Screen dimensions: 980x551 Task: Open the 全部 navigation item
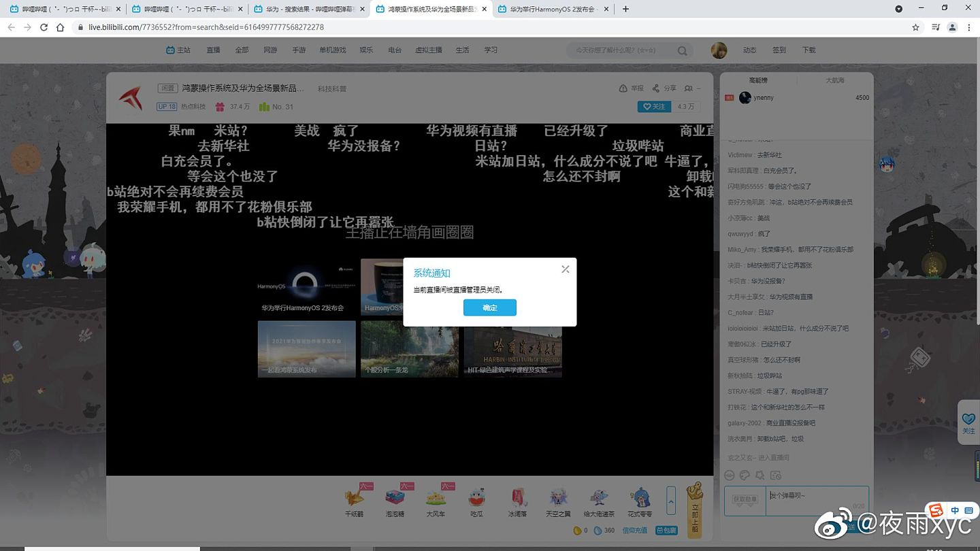click(242, 50)
